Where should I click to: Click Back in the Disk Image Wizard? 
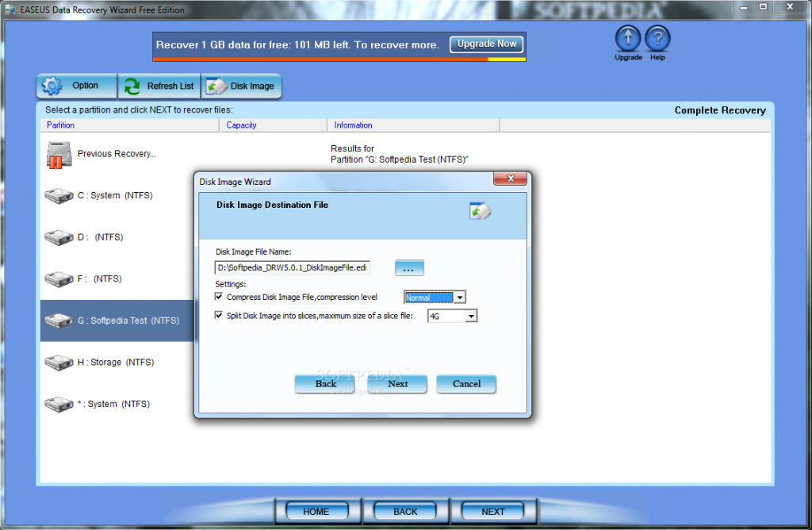pos(325,384)
